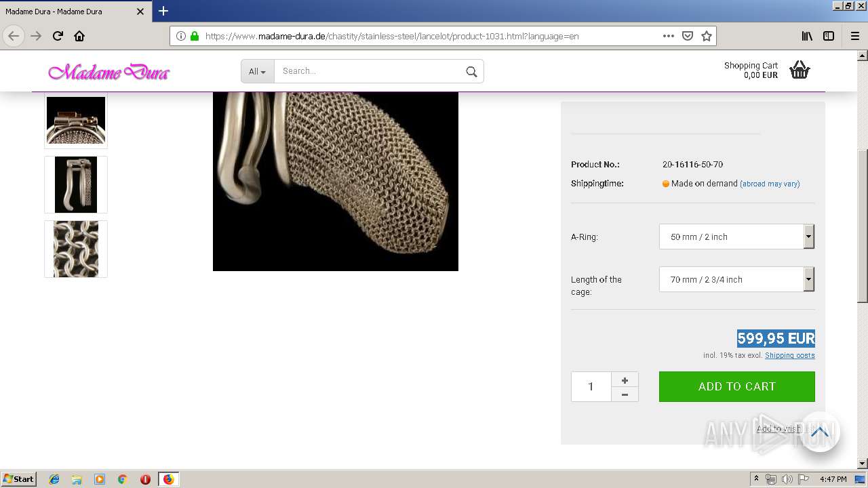Select product number 20-16116-50-70

[x=692, y=165]
